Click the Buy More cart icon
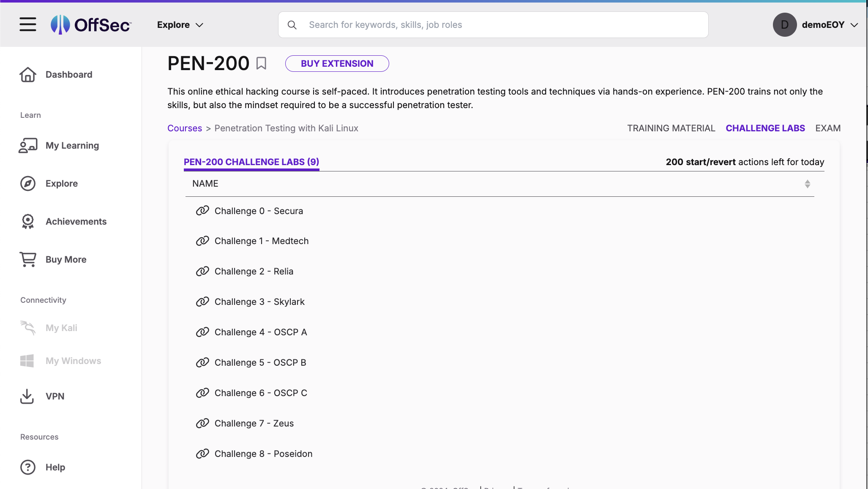This screenshot has width=868, height=489. click(27, 259)
